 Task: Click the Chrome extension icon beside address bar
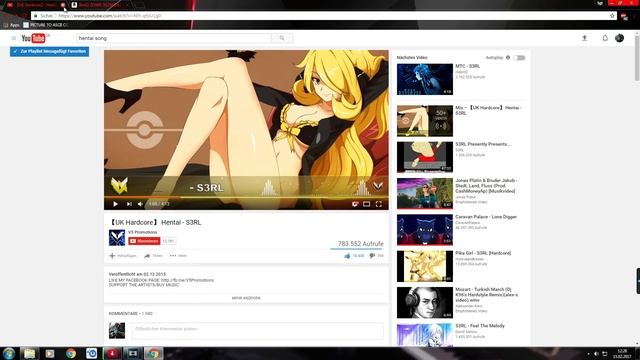click(x=624, y=16)
